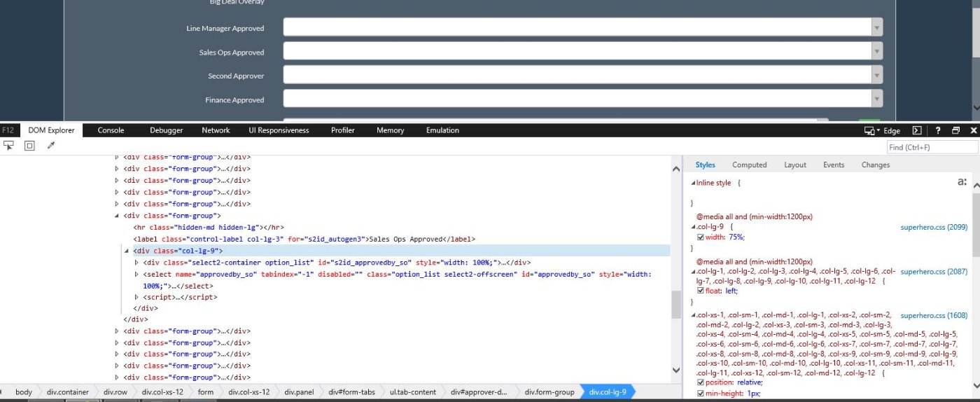Disable the position: relative property
Viewport: 980px width, 402px height.
pos(700,382)
